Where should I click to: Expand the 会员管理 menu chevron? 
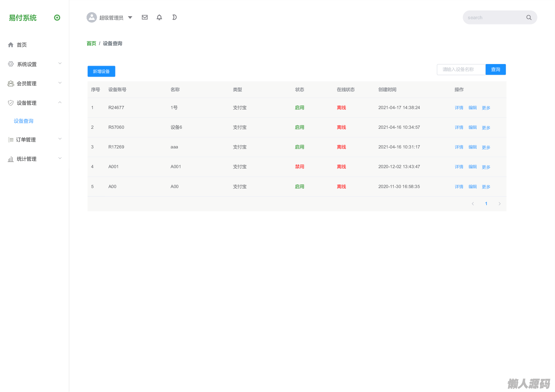pyautogui.click(x=60, y=83)
